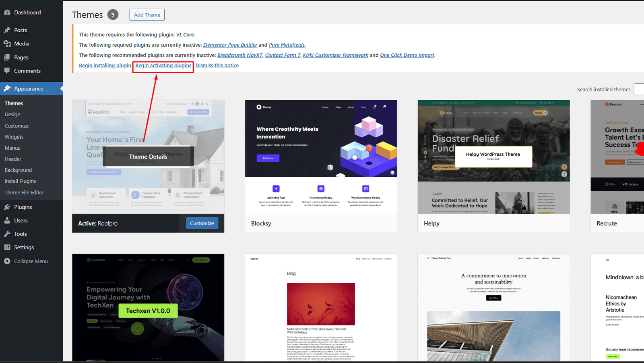
Task: Click the Comments speech bubble icon
Action: [x=7, y=71]
